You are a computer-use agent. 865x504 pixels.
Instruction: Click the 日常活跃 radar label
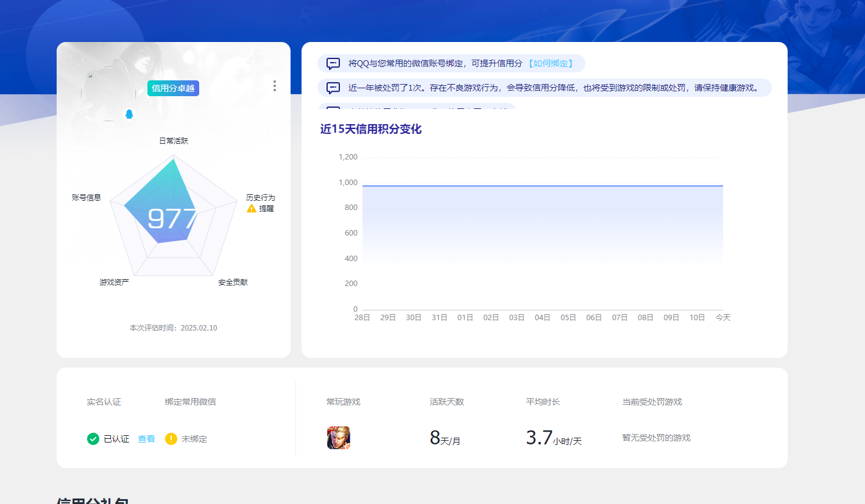tap(174, 141)
